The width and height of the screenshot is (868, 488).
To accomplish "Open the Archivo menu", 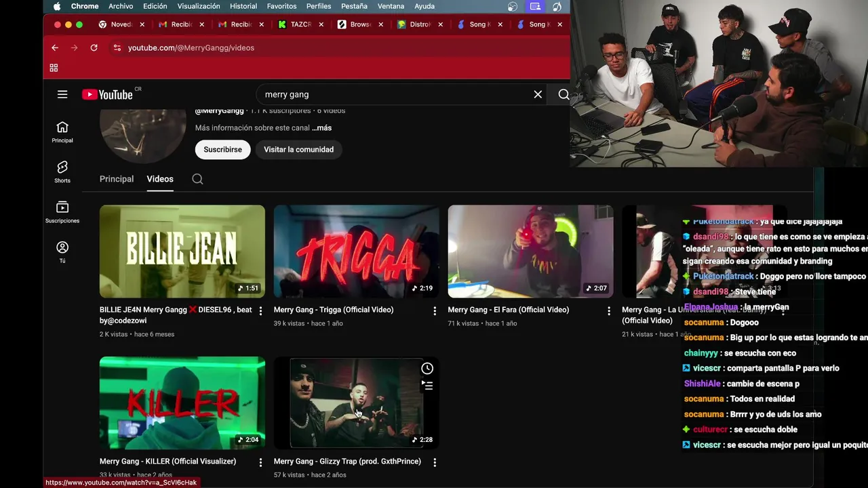I will 121,6.
